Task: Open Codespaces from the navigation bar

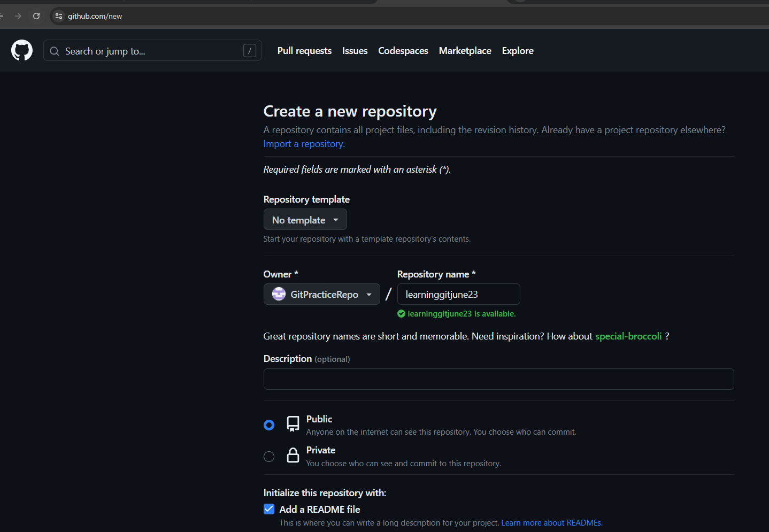Action: point(403,51)
